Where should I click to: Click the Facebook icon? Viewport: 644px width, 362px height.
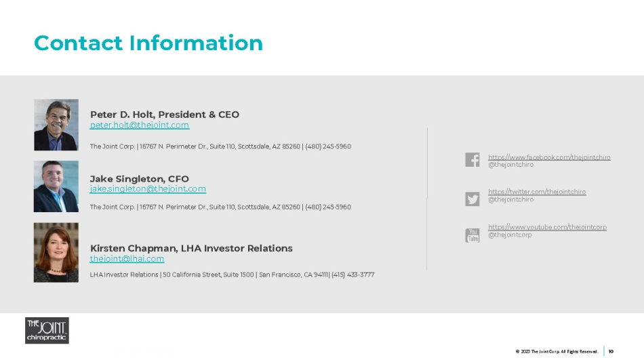(472, 160)
